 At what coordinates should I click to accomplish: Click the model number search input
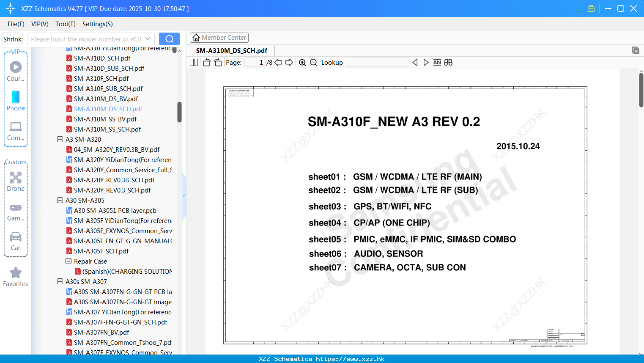[x=86, y=39]
